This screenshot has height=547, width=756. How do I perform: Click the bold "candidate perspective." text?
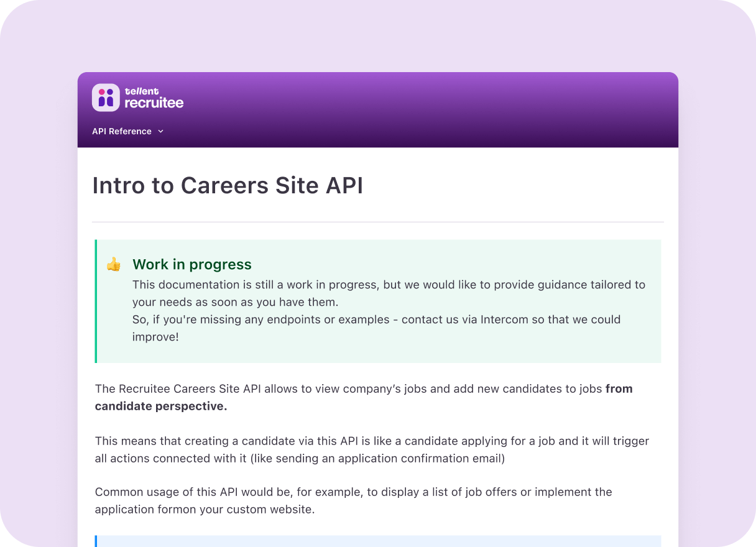[x=161, y=406]
